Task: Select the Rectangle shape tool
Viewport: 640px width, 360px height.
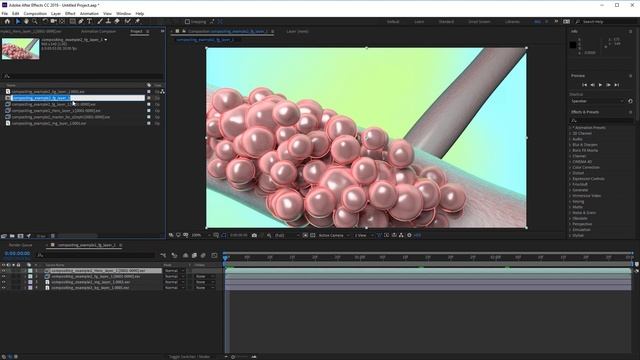Action: coord(72,21)
